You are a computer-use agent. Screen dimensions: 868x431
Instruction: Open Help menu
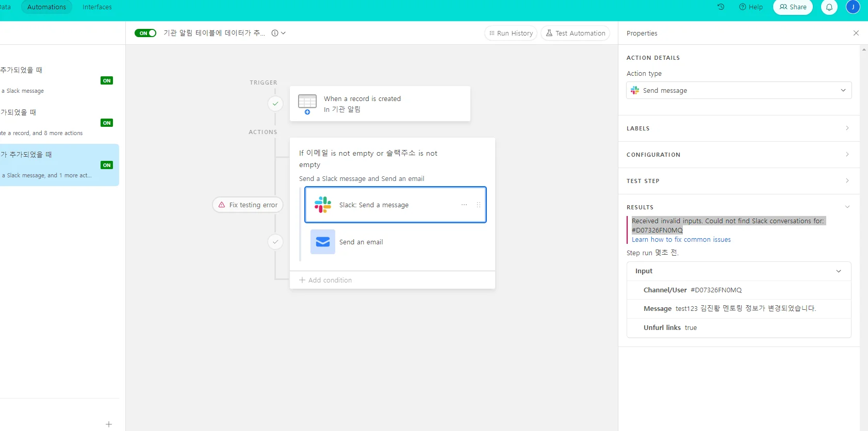click(x=750, y=7)
